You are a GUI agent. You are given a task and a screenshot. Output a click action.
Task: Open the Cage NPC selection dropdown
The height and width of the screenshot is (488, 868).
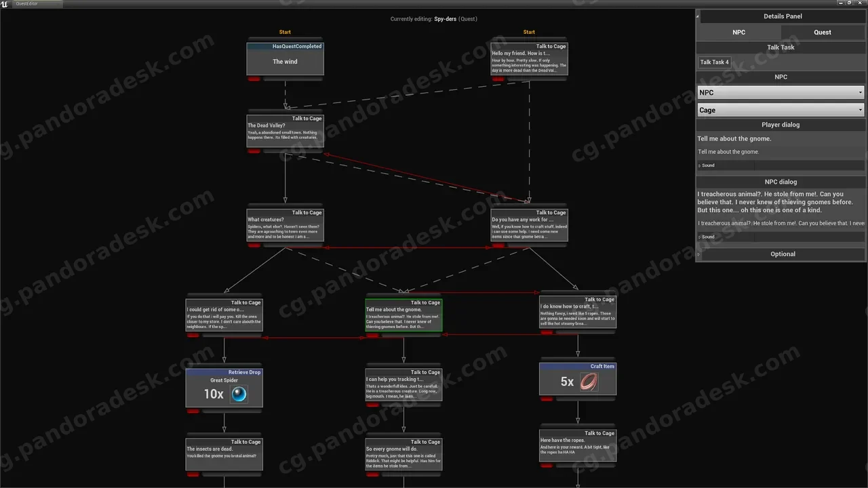(x=781, y=110)
